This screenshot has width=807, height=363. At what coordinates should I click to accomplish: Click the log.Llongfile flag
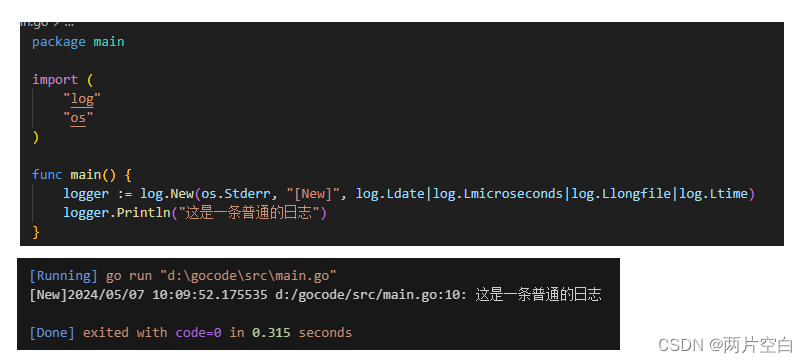[x=621, y=194]
